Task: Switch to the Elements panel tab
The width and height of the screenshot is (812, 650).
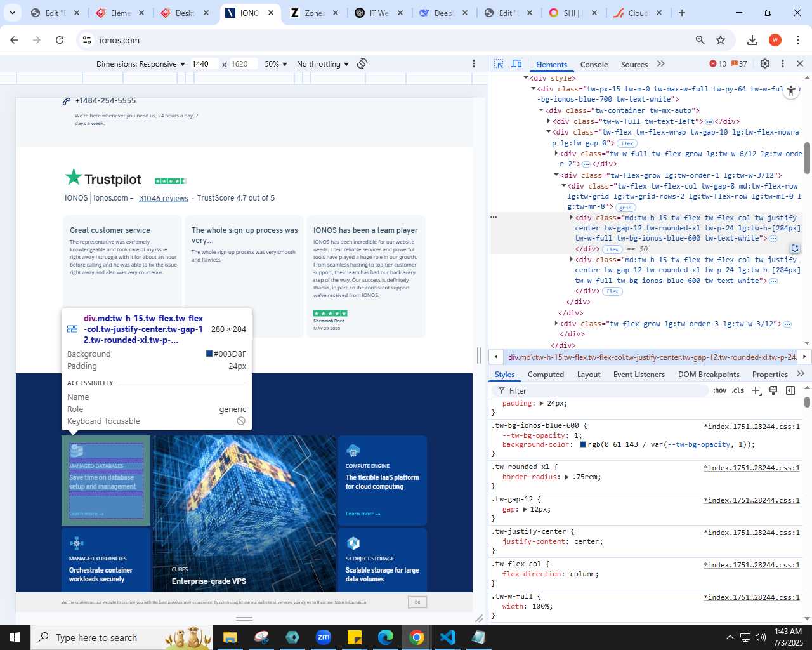Action: pyautogui.click(x=551, y=64)
